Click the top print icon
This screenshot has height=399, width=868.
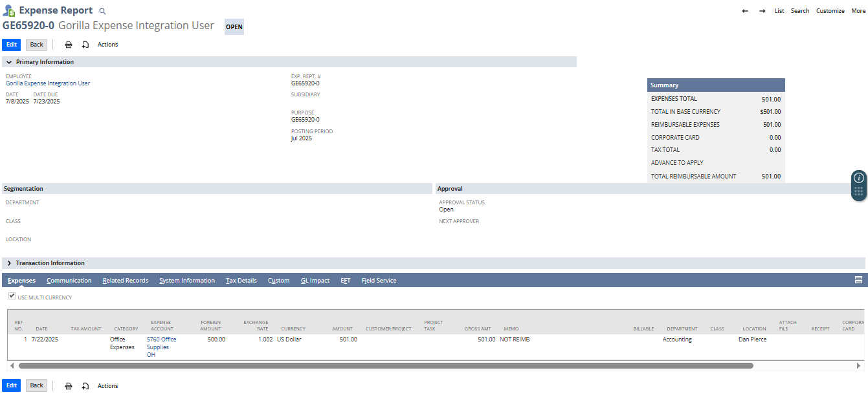pyautogui.click(x=69, y=45)
